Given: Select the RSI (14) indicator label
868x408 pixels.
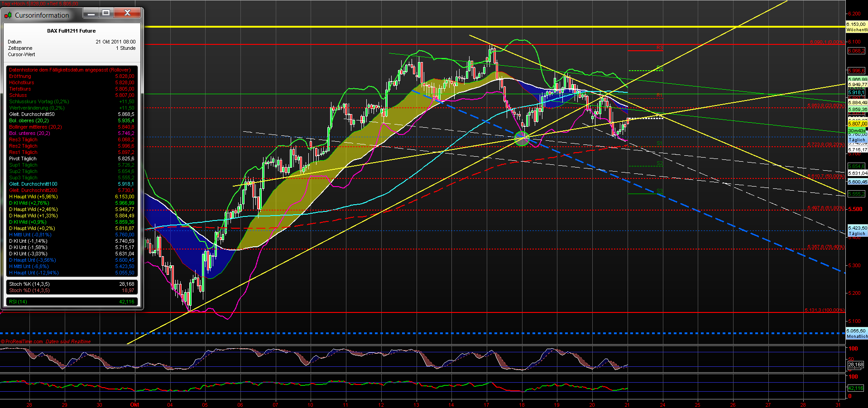Looking at the screenshot, I should click(17, 301).
